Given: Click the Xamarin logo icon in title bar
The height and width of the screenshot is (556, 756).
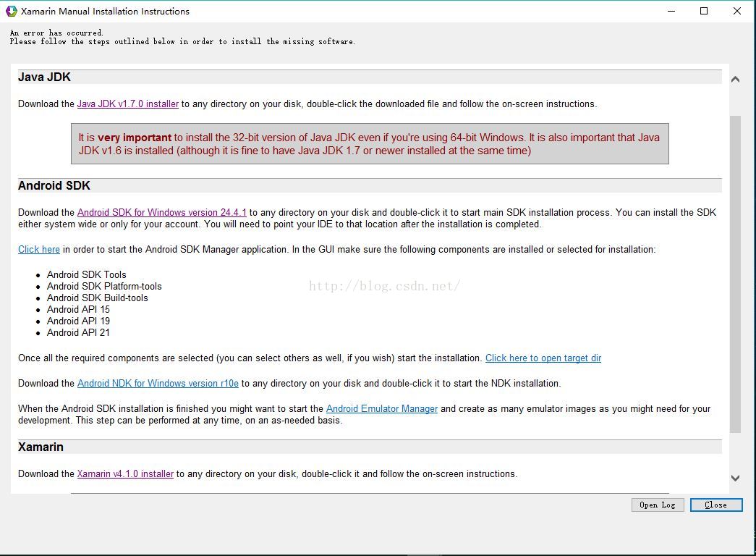Looking at the screenshot, I should (11, 11).
